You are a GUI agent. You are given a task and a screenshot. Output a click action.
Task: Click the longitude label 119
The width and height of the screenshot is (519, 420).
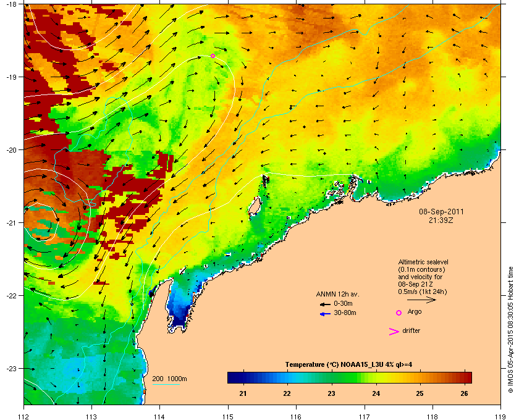point(500,416)
